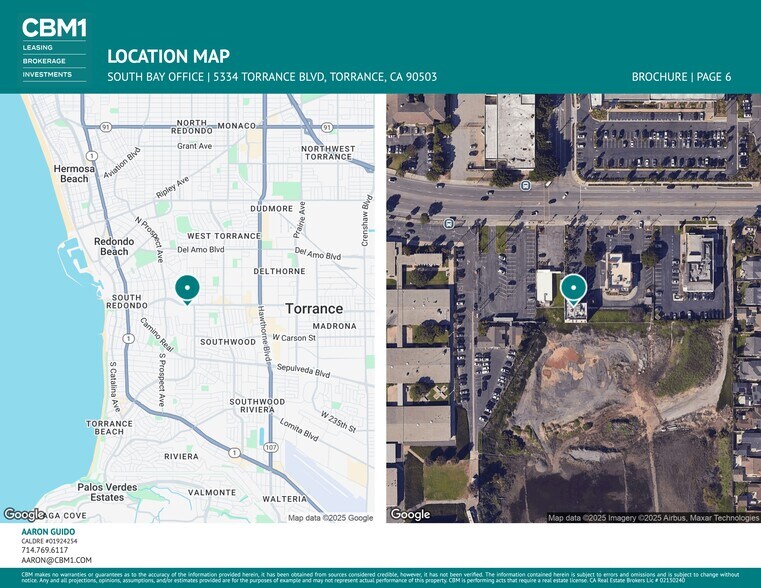Select the LEASING label under the logo
This screenshot has width=761, height=588.
pyautogui.click(x=38, y=48)
